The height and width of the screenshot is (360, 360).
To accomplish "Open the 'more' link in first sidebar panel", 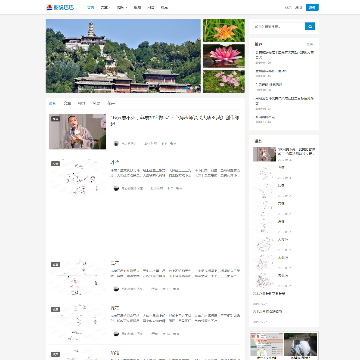I will [x=311, y=44].
